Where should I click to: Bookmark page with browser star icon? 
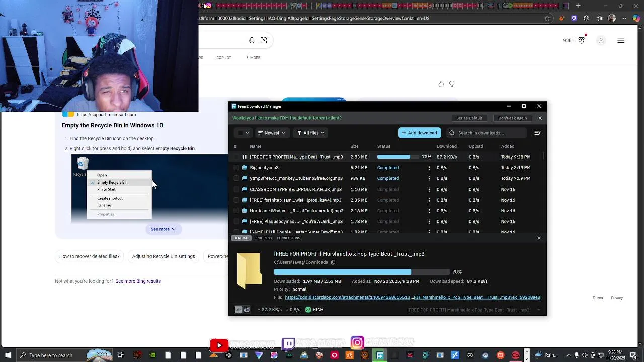[547, 18]
